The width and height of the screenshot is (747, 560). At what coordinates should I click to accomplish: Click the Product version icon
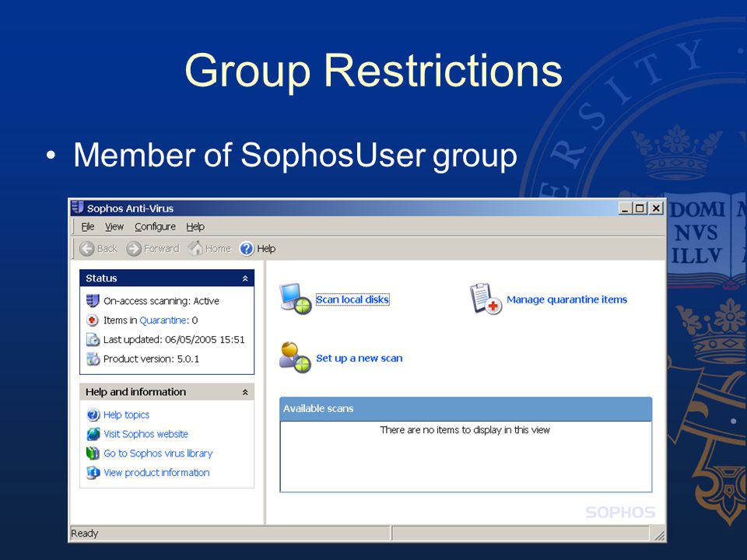click(x=93, y=359)
